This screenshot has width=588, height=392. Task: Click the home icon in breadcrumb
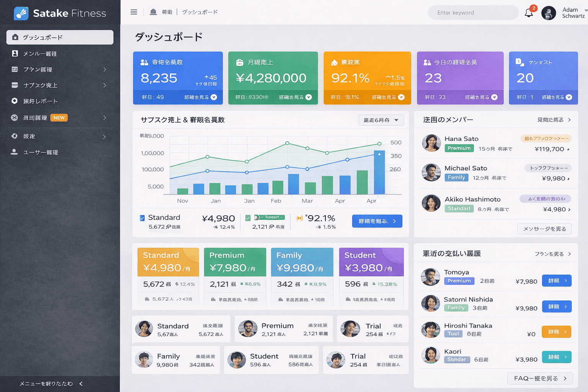click(x=153, y=12)
